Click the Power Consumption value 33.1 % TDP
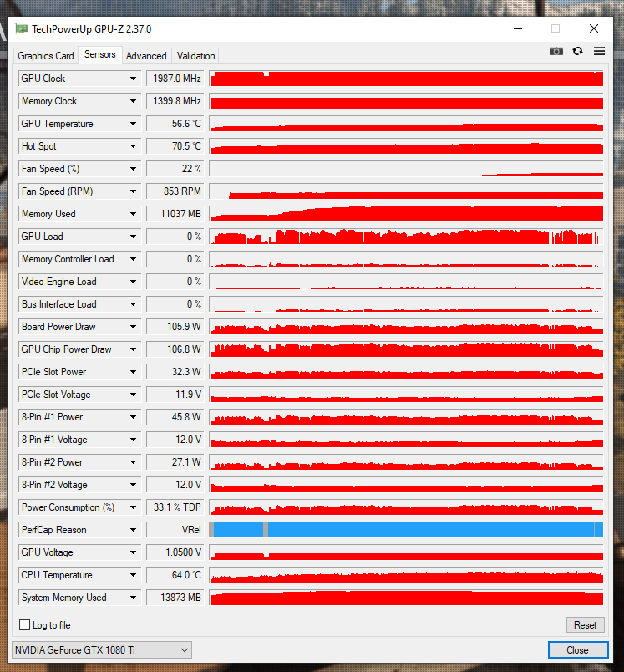Screen dimensions: 624x672 tap(175, 507)
